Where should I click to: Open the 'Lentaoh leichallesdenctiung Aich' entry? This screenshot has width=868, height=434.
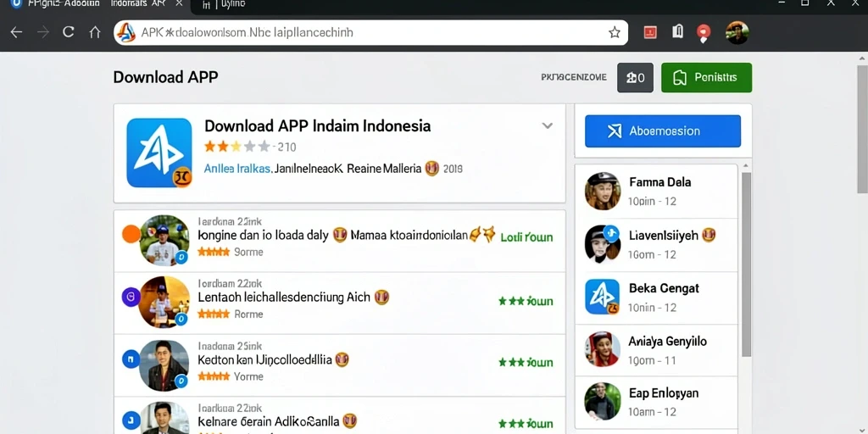pos(283,298)
